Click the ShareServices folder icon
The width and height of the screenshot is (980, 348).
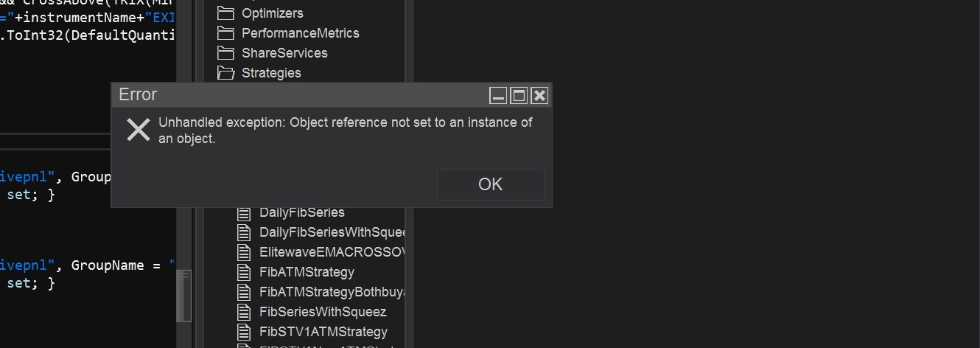[225, 53]
